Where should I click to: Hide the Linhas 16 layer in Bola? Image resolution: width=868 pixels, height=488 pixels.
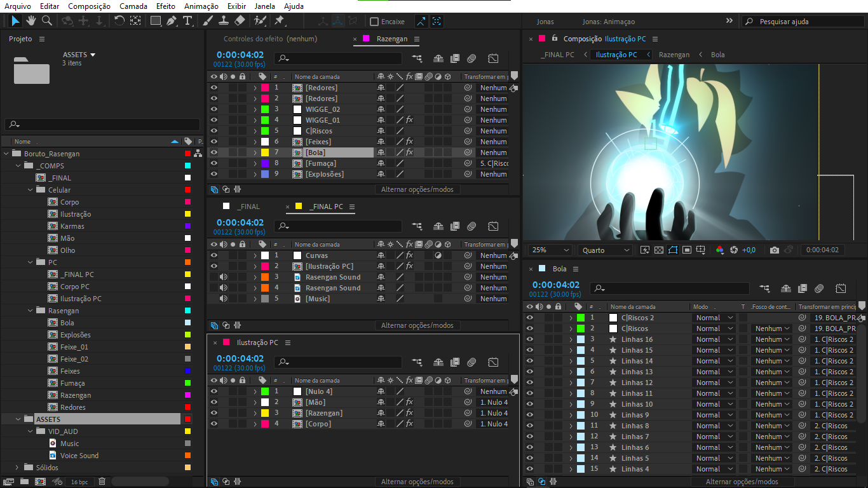[529, 339]
